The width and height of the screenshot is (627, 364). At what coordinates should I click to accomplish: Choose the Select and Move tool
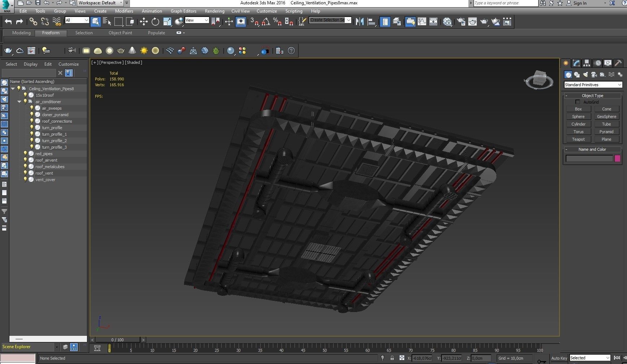[144, 22]
